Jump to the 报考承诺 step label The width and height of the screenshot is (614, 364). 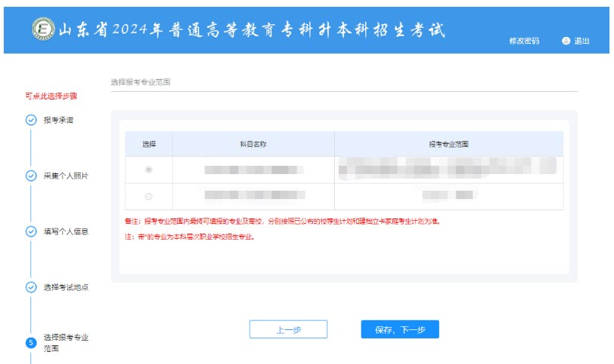[x=58, y=120]
